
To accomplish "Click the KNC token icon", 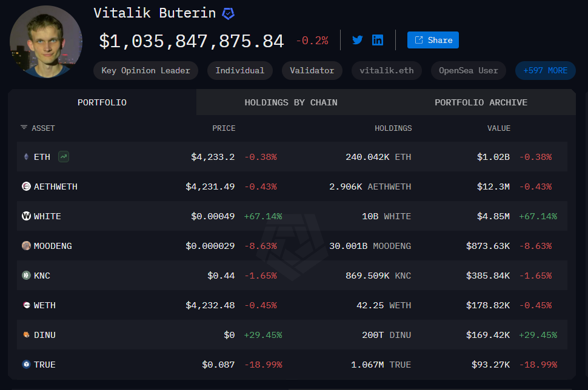I will 26,276.
